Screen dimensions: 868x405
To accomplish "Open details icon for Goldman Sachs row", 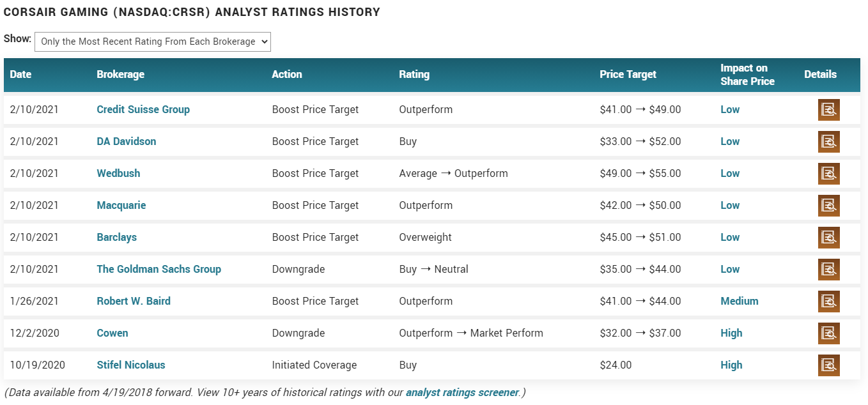I will click(828, 270).
